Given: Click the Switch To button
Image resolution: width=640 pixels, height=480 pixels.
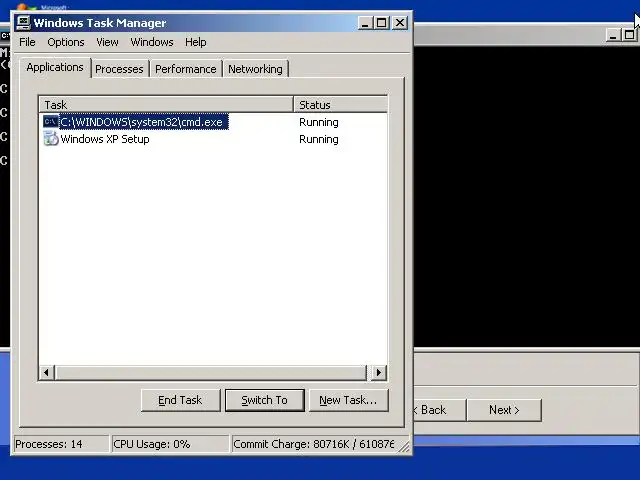Looking at the screenshot, I should [x=264, y=400].
